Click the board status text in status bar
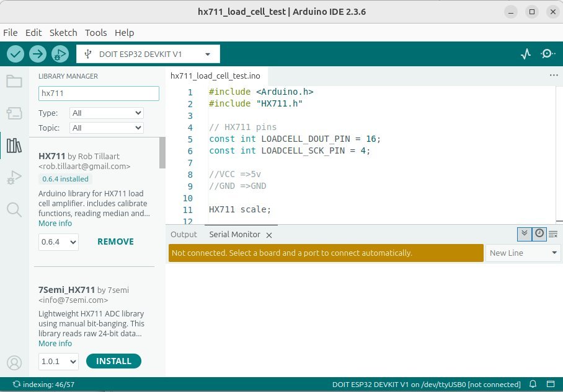Viewport: 563px width, 392px height. 426,385
